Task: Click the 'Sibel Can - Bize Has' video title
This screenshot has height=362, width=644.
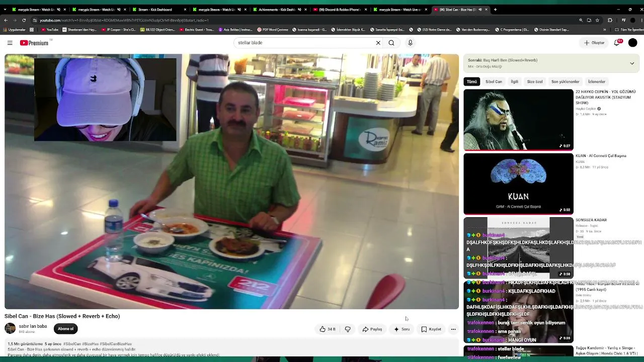Action: click(62, 316)
